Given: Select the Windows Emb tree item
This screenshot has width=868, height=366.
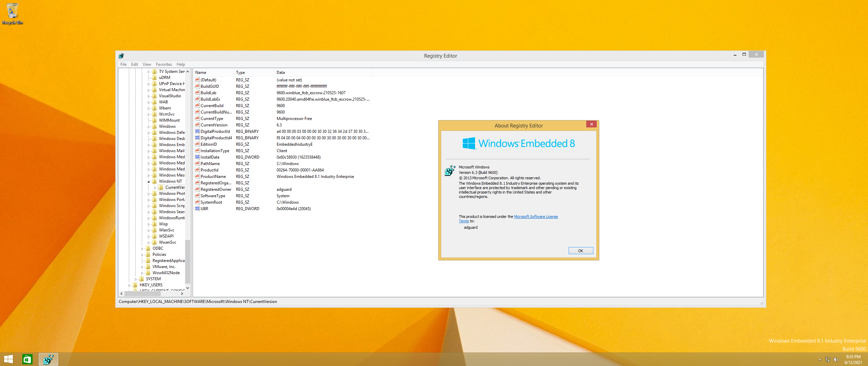Looking at the screenshot, I should [172, 145].
